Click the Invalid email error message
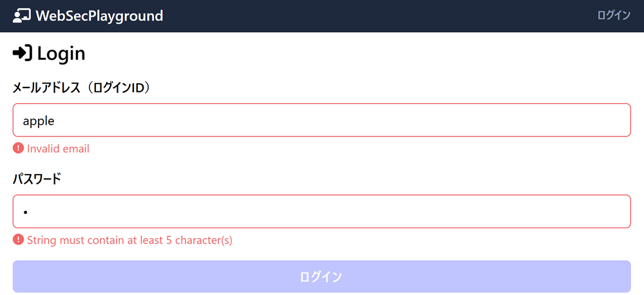 (58, 149)
